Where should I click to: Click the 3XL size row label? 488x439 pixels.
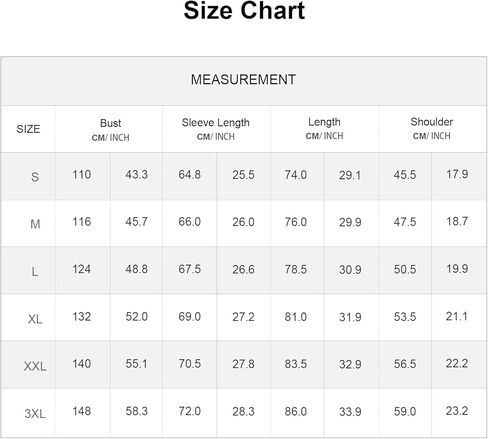click(x=35, y=414)
